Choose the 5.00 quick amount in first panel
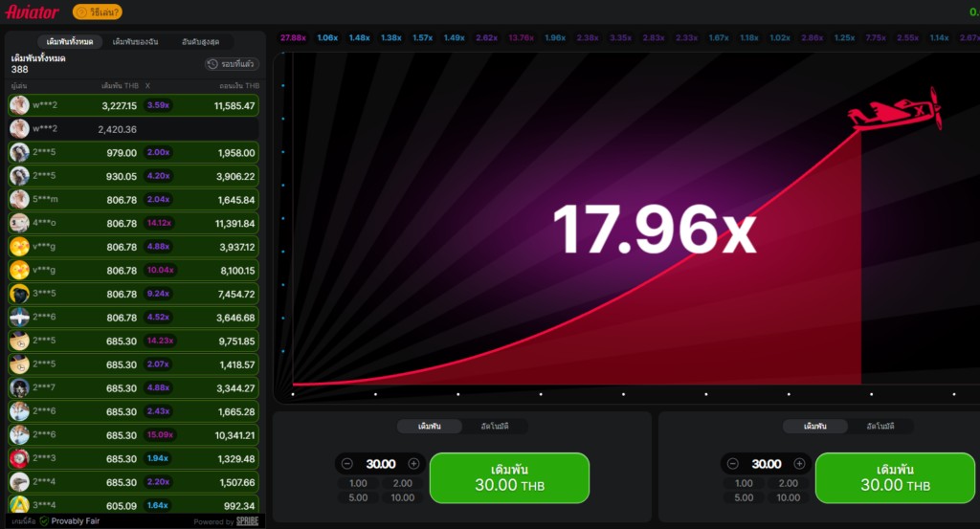980x529 pixels. click(358, 497)
